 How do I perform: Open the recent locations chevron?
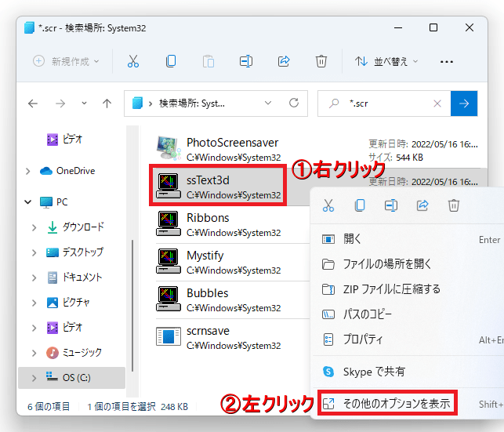pyautogui.click(x=84, y=103)
